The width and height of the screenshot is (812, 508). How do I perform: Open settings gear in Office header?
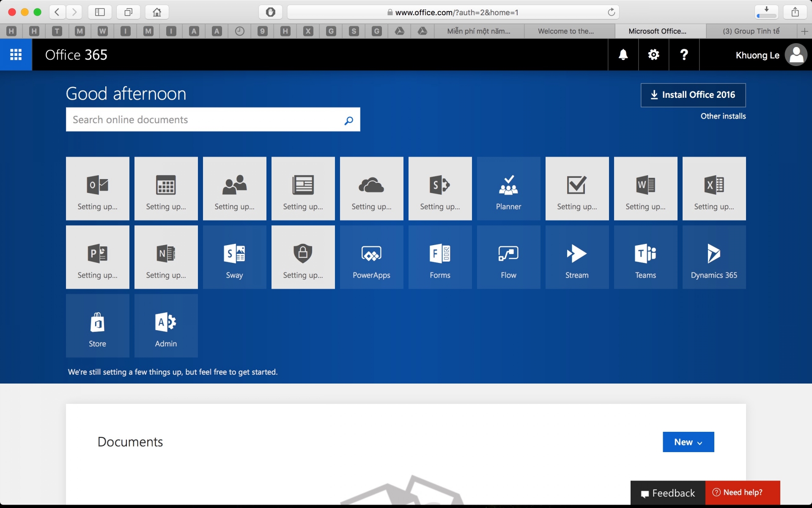click(654, 55)
